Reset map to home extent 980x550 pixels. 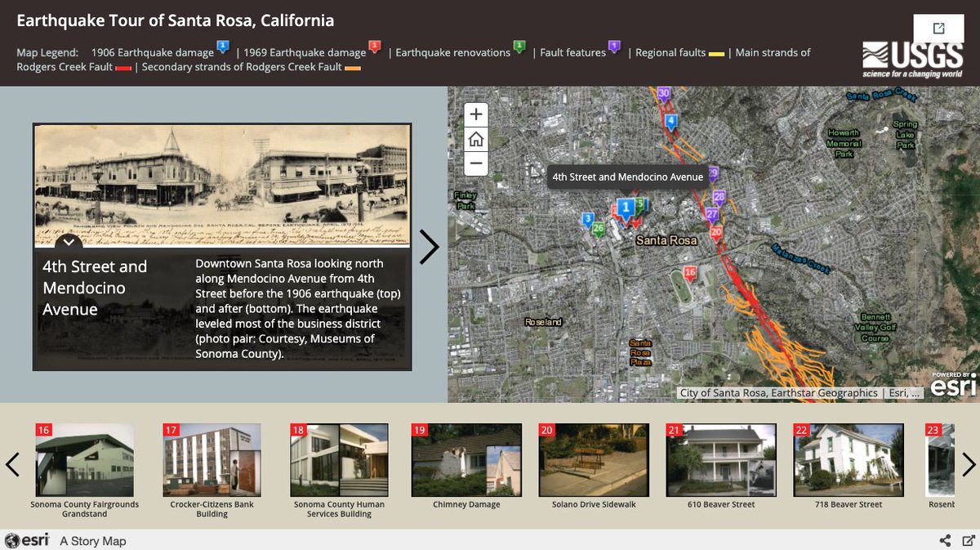click(x=476, y=140)
